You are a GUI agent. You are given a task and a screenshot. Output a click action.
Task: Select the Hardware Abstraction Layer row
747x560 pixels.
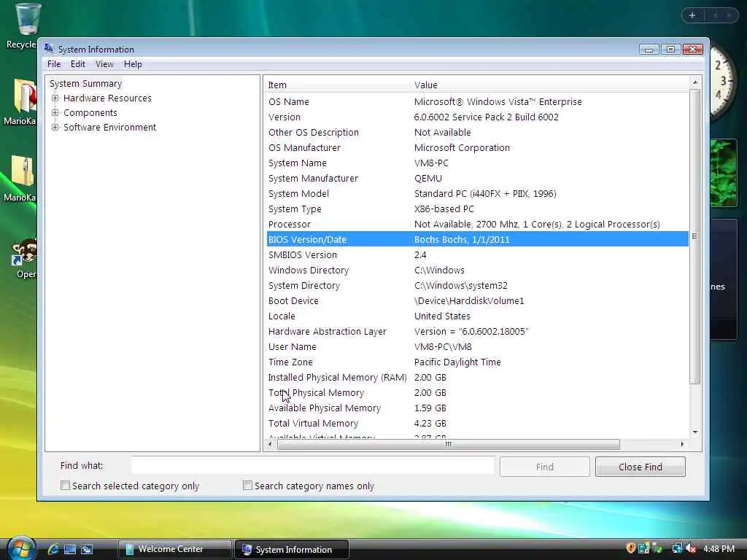pos(477,332)
